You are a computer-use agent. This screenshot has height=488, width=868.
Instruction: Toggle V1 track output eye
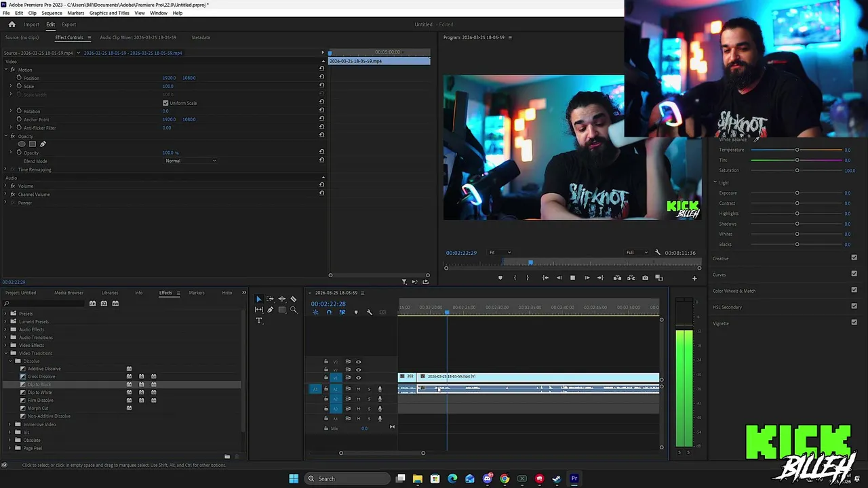click(x=358, y=378)
